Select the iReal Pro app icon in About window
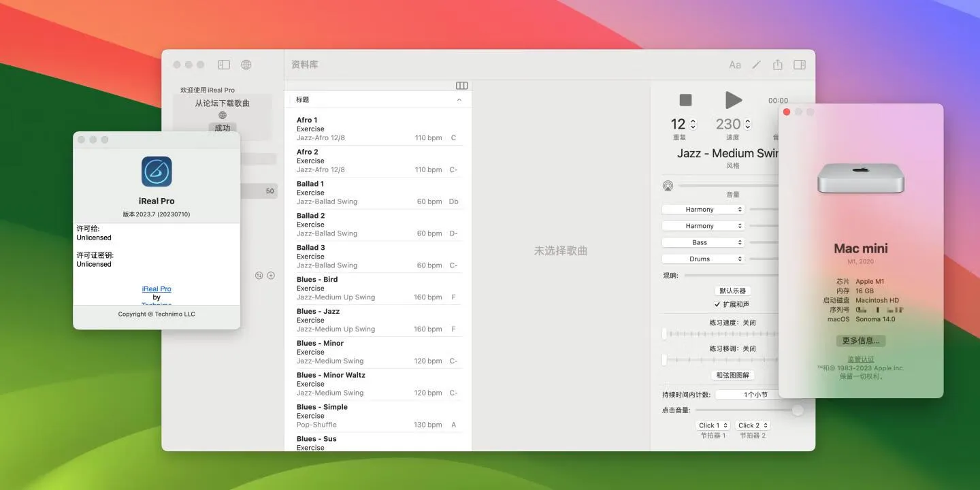Screen dimensions: 980x490 point(157,171)
